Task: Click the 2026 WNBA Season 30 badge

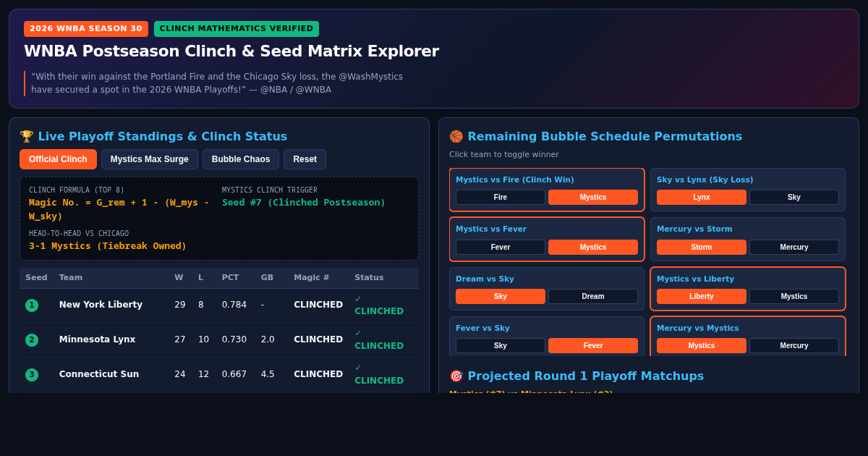Action: [x=86, y=29]
